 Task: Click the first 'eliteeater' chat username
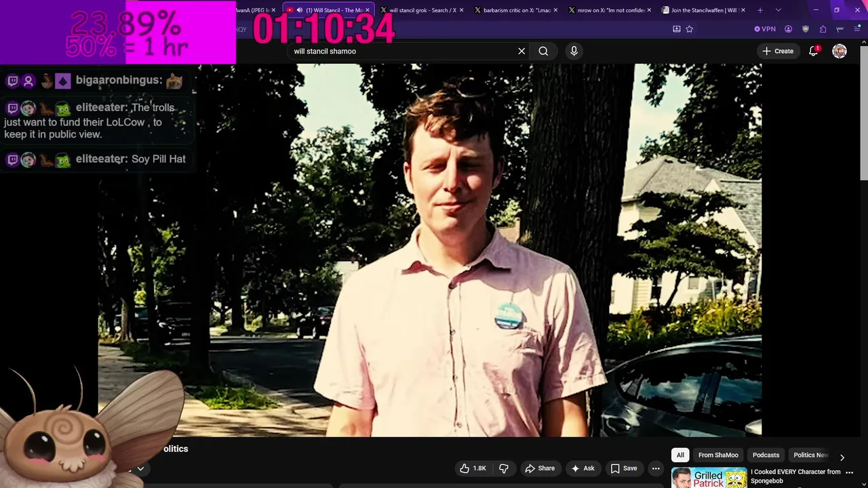coord(101,107)
